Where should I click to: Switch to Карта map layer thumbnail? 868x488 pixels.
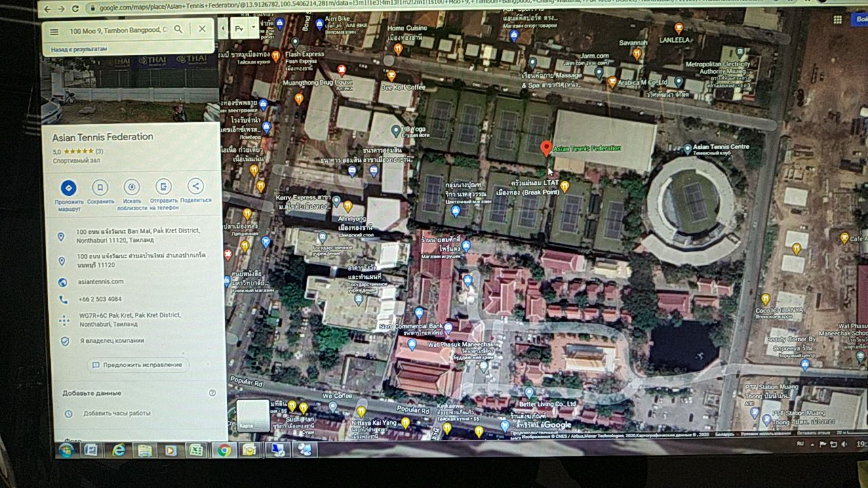pyautogui.click(x=252, y=415)
